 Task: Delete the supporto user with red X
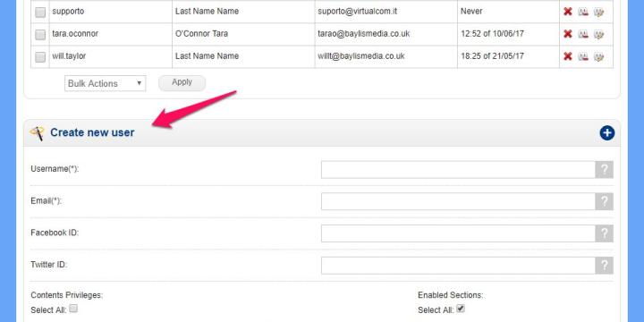tap(568, 12)
